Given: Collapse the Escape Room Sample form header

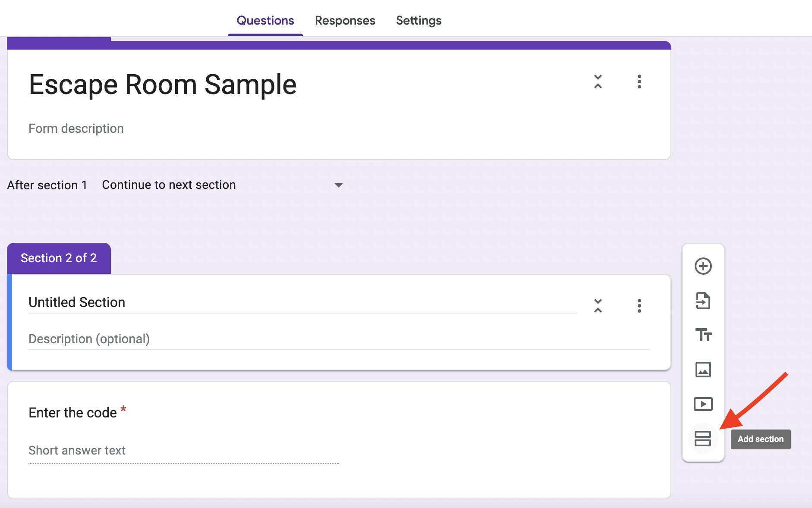Looking at the screenshot, I should (x=598, y=82).
